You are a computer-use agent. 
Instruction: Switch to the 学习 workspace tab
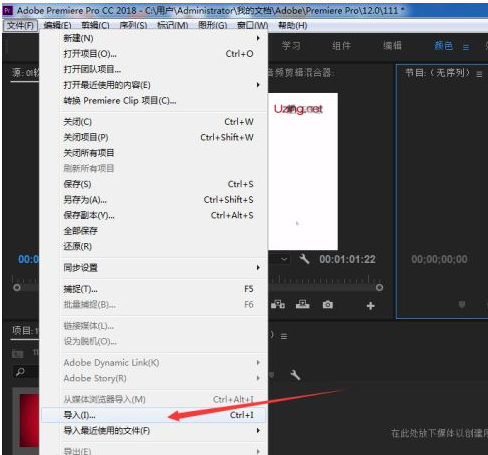coord(291,46)
